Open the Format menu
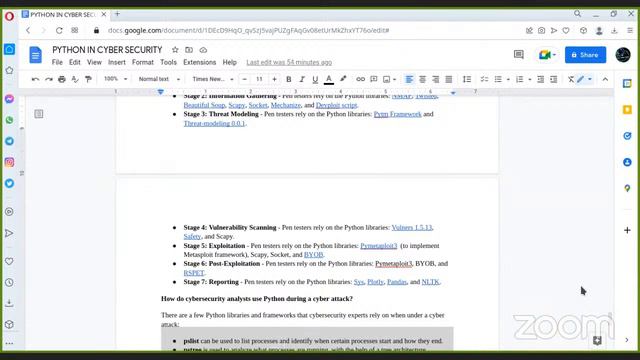Screen dimensions: 640x360 (x=143, y=62)
